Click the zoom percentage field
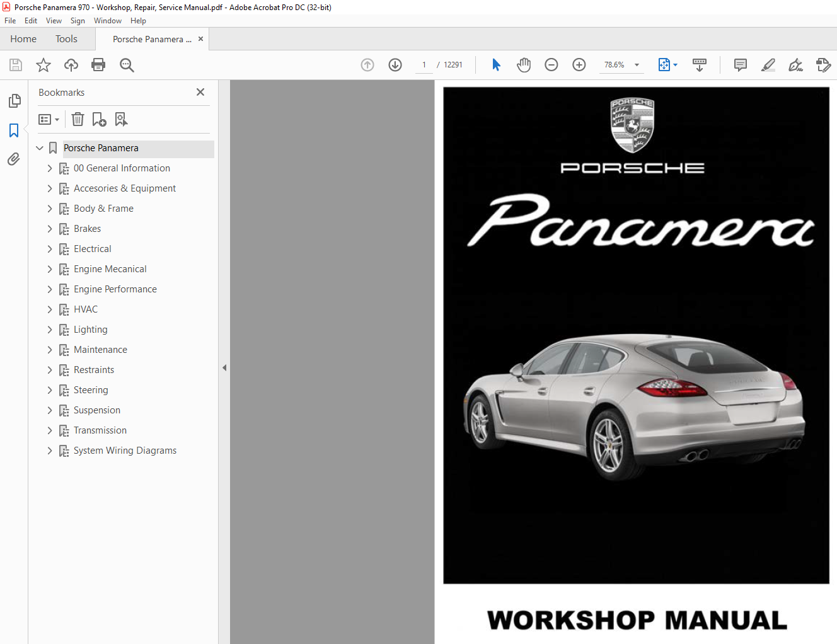 coord(615,65)
